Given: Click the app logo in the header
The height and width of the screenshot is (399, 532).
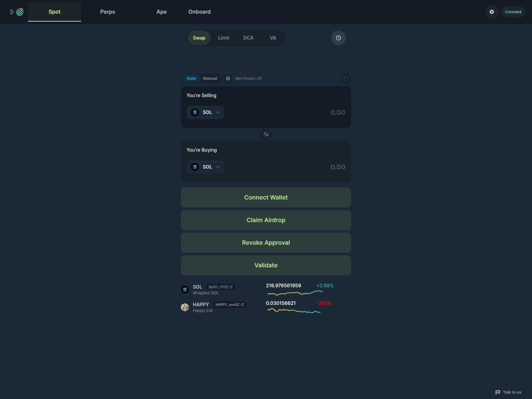Looking at the screenshot, I should point(19,12).
